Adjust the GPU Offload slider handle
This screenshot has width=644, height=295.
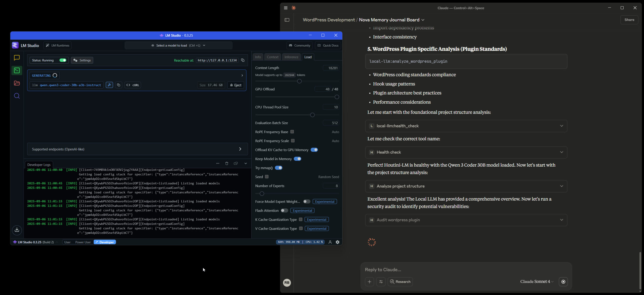point(337,97)
